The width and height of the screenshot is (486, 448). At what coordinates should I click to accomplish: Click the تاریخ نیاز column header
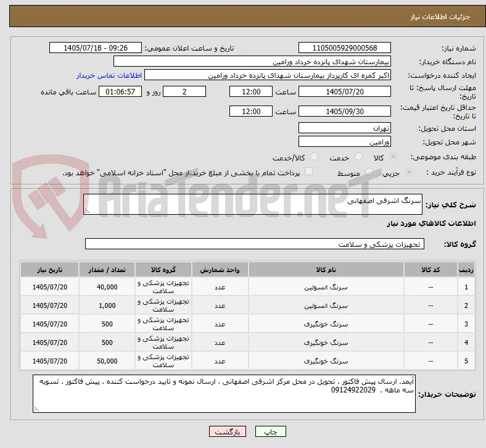pyautogui.click(x=49, y=270)
